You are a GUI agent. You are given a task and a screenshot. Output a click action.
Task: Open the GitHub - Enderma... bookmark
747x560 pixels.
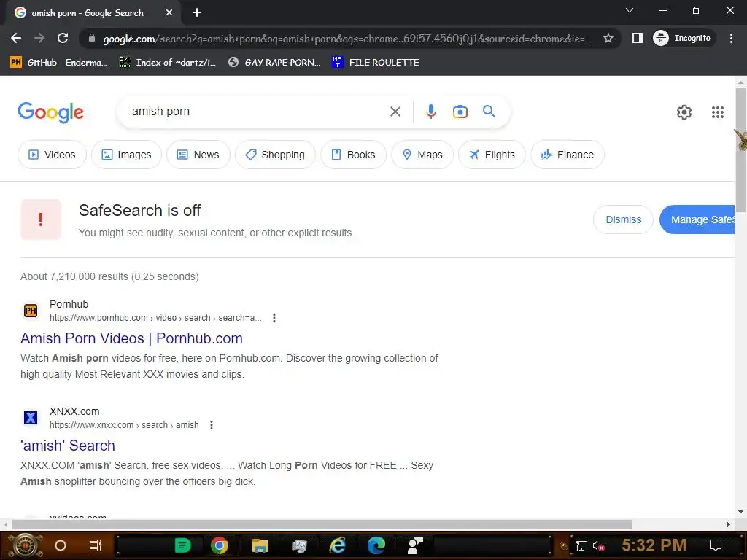click(x=58, y=63)
